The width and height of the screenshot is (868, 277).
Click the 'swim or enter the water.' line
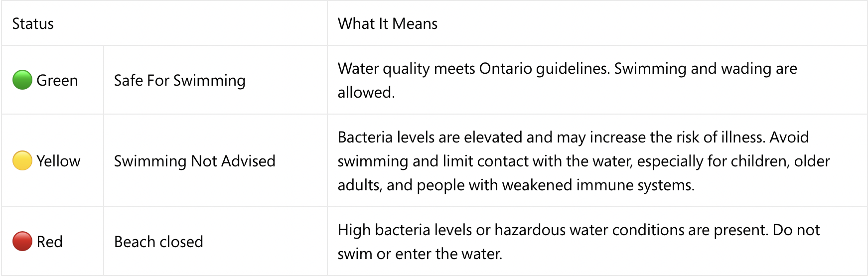pyautogui.click(x=420, y=254)
